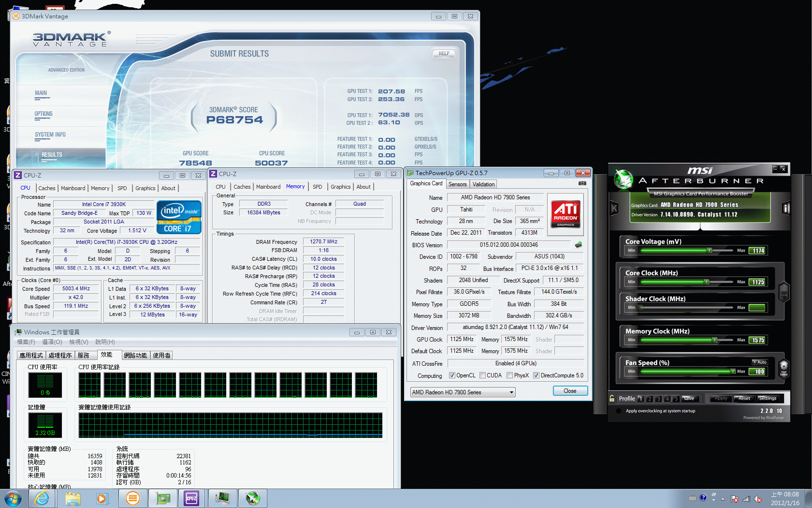Open OPTIONS in 3DMark sidebar
Image resolution: width=812 pixels, height=508 pixels.
43,114
